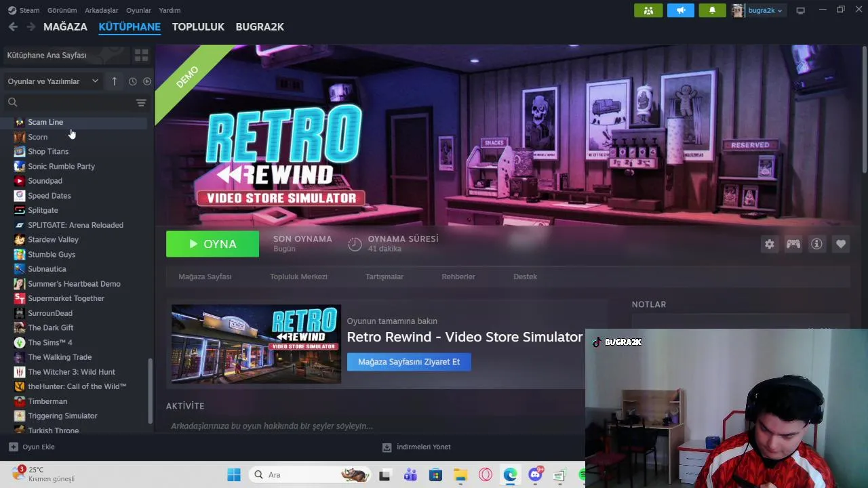
Task: Switch library to grid view icon
Action: (x=141, y=55)
